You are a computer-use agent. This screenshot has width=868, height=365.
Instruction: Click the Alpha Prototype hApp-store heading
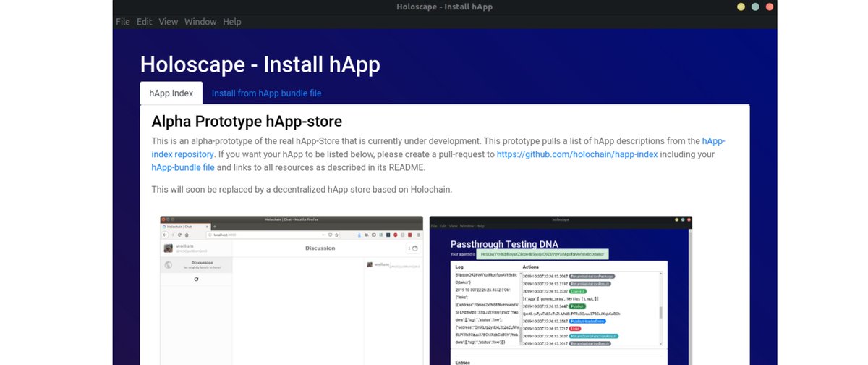[x=247, y=121]
